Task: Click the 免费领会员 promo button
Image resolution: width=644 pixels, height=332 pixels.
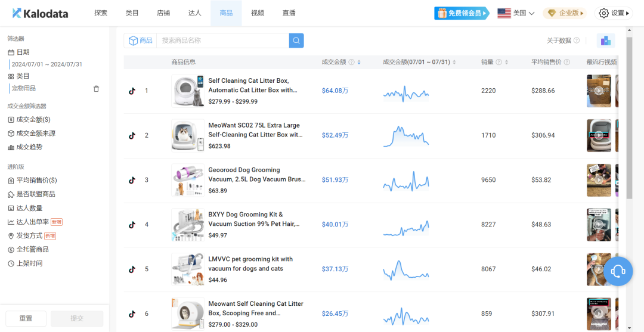Action: [462, 13]
